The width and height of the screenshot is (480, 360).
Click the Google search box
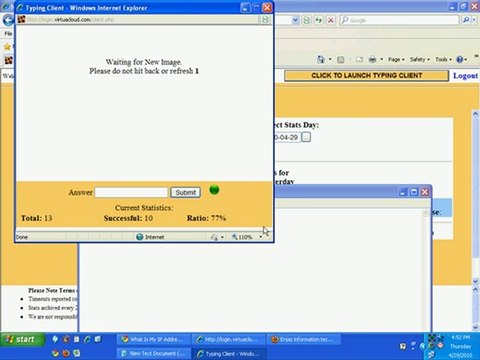pyautogui.click(x=400, y=20)
